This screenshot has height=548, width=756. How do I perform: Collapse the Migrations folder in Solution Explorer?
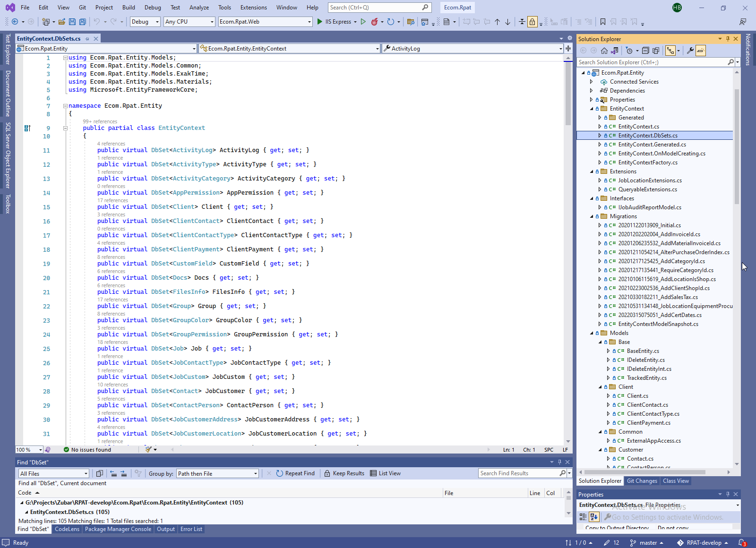point(592,216)
